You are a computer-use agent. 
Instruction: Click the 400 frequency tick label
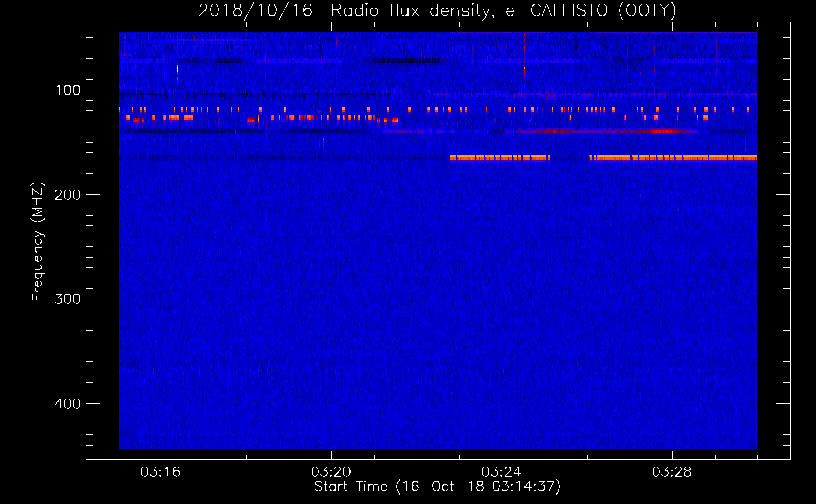pyautogui.click(x=68, y=404)
